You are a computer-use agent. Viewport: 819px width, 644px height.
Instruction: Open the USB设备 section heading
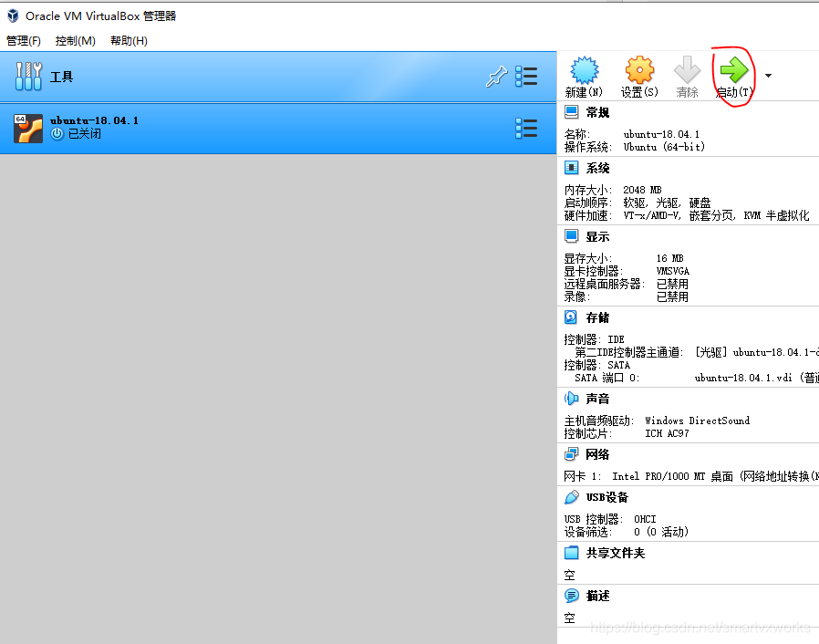pyautogui.click(x=606, y=497)
